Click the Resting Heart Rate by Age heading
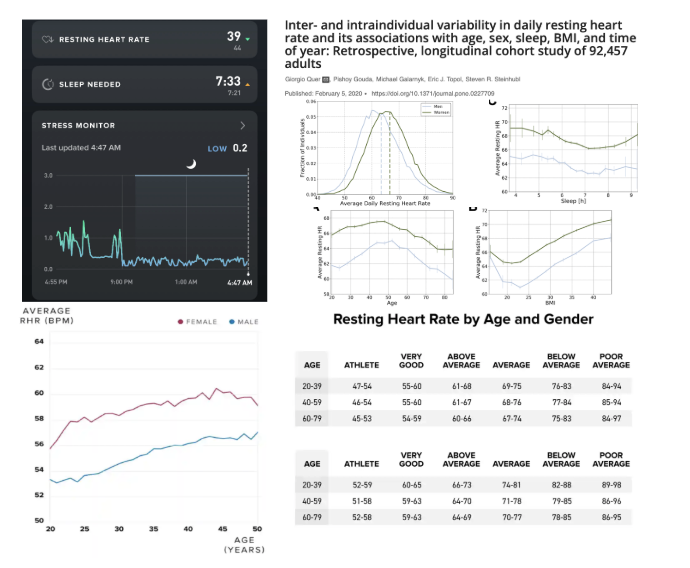The height and width of the screenshot is (568, 690). click(462, 320)
